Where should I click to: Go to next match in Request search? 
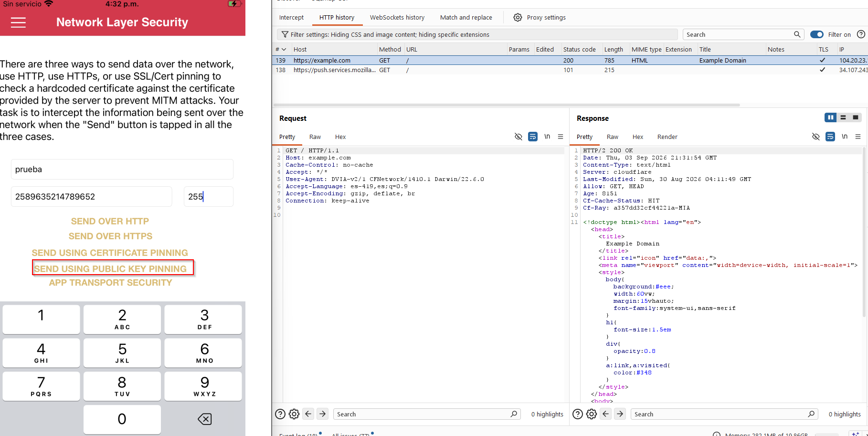323,414
